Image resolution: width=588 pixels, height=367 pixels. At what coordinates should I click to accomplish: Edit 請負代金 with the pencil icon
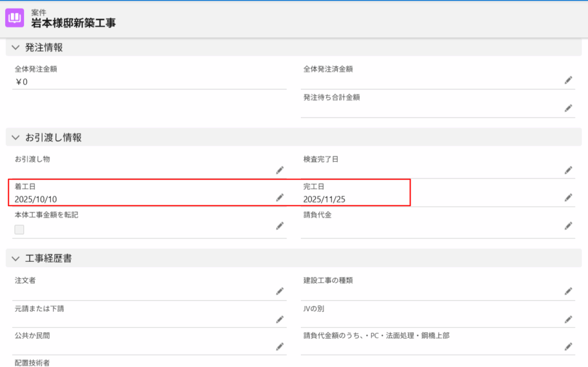[x=568, y=226]
